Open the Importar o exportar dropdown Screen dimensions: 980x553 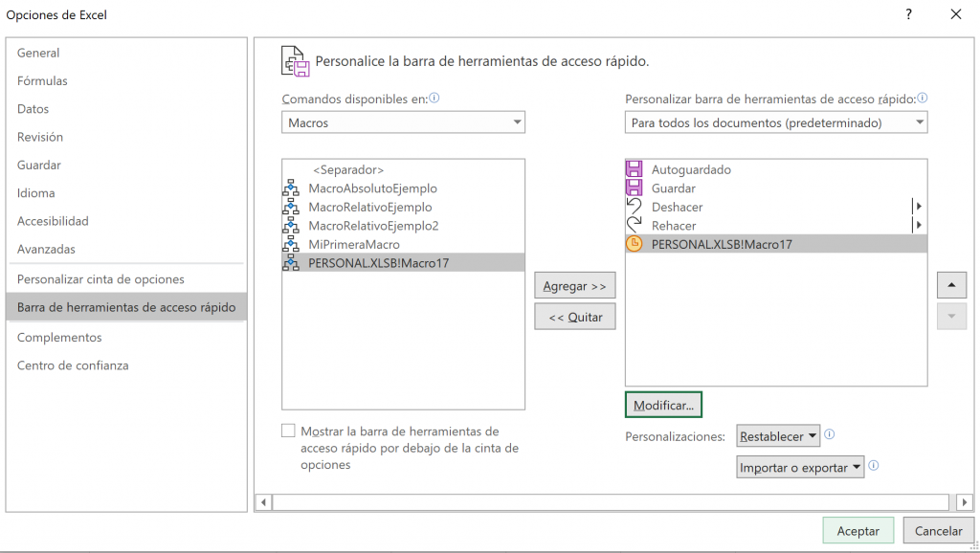tap(801, 468)
